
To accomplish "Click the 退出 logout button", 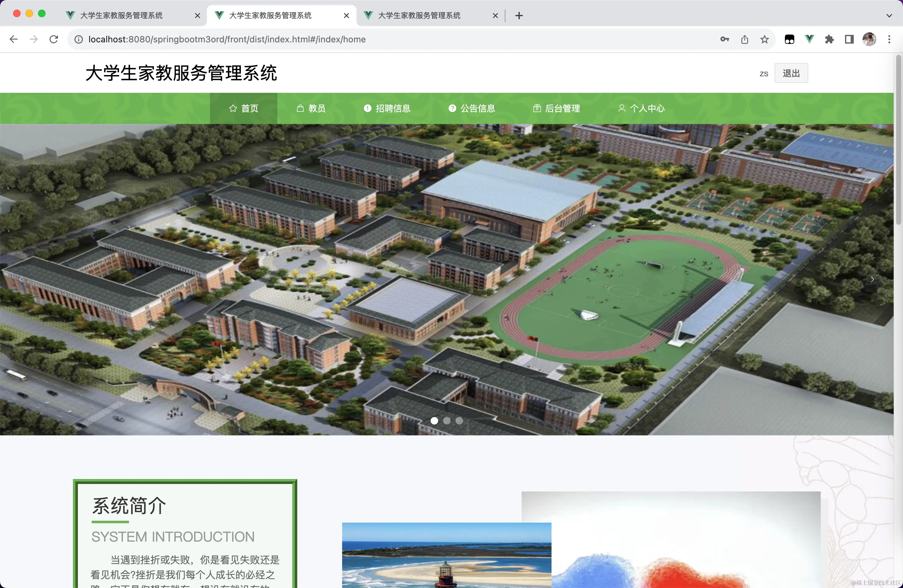I will [791, 73].
